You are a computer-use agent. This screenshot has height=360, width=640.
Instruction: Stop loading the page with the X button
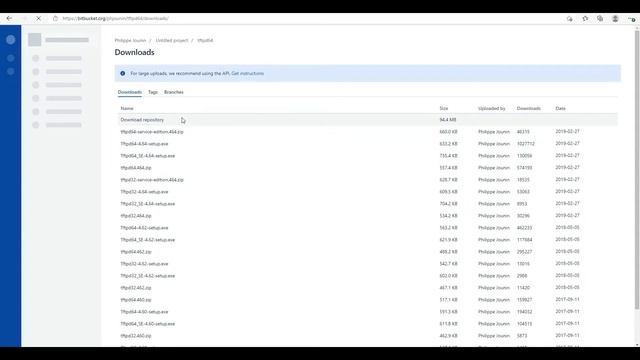point(38,18)
